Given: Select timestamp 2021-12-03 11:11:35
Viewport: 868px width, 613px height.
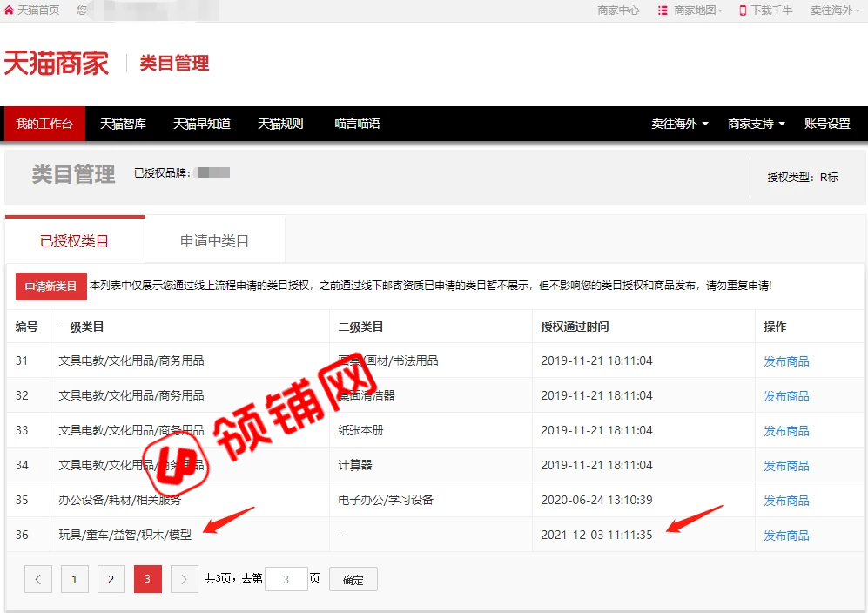Looking at the screenshot, I should [x=596, y=535].
